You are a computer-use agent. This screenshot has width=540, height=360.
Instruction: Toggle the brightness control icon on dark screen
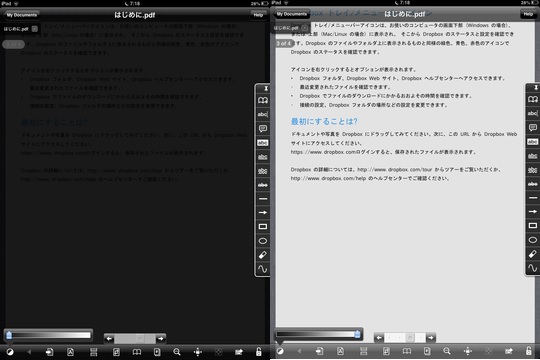10,352
